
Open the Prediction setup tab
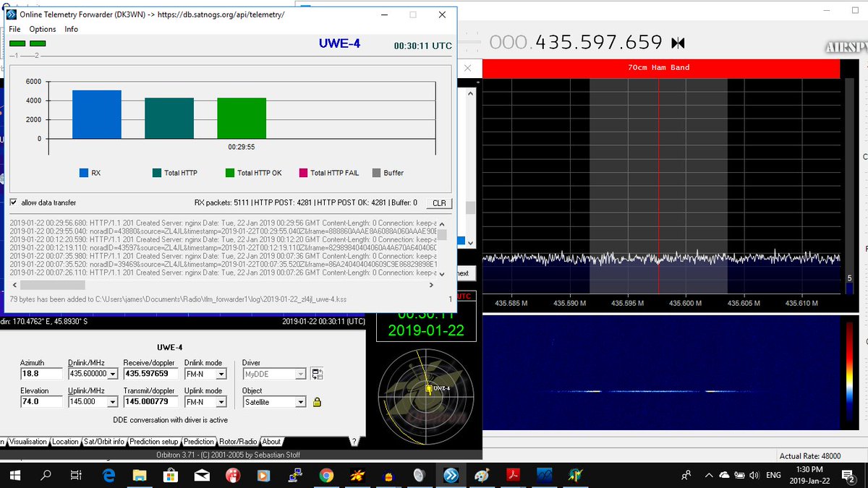pos(154,442)
